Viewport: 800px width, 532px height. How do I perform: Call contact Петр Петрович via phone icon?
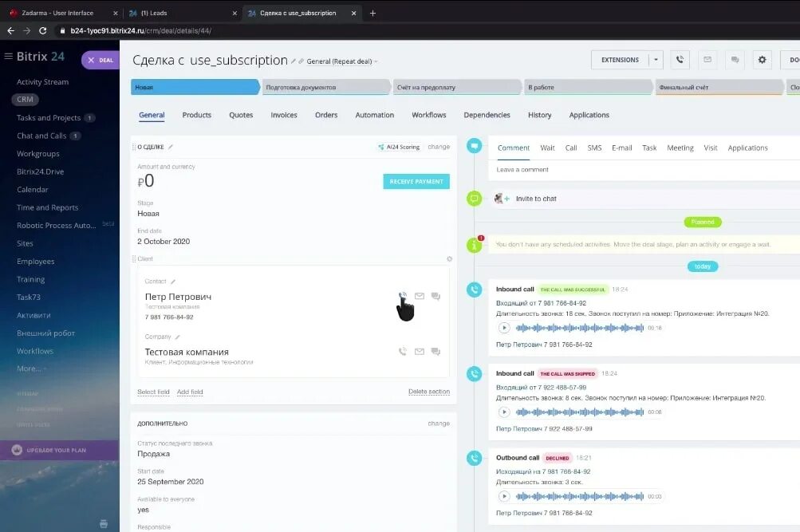(403, 296)
